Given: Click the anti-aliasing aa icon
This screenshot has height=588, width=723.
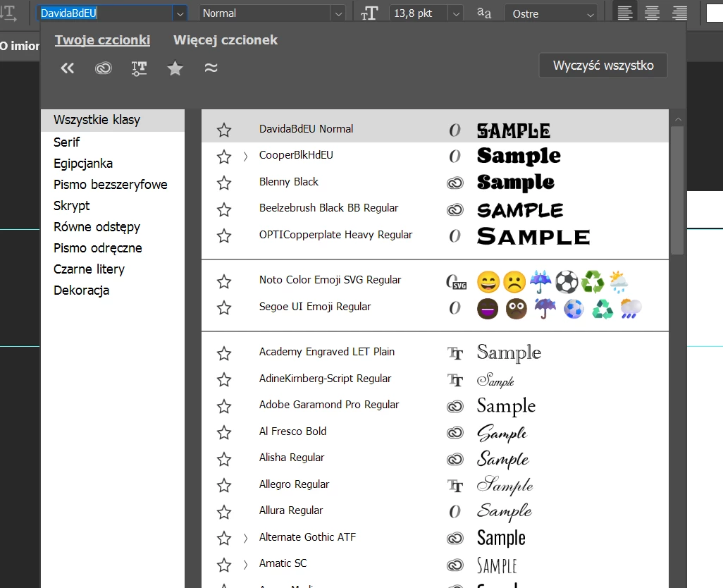Looking at the screenshot, I should click(x=483, y=13).
